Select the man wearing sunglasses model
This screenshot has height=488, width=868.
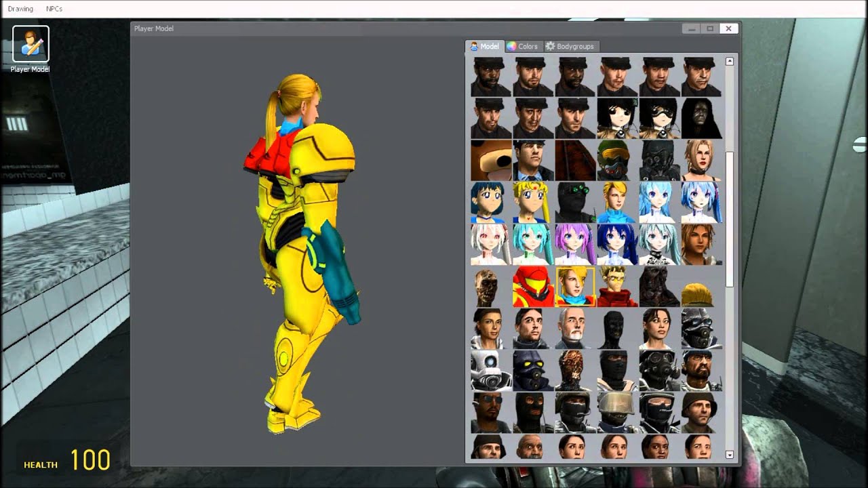[x=491, y=413]
